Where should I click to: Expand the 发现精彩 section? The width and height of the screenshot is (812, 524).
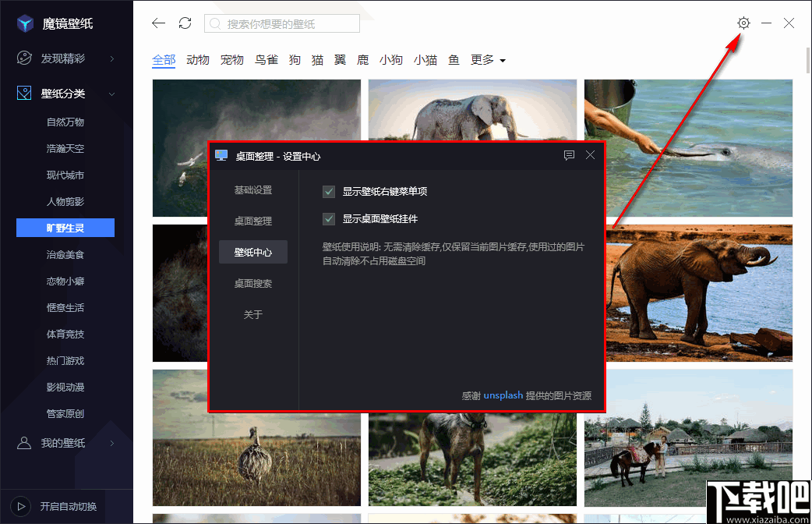tap(111, 58)
